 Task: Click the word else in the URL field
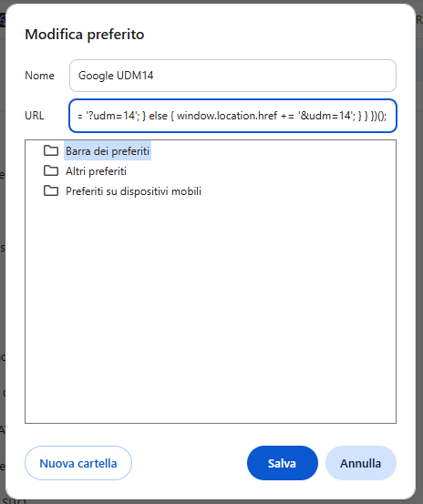click(x=158, y=116)
